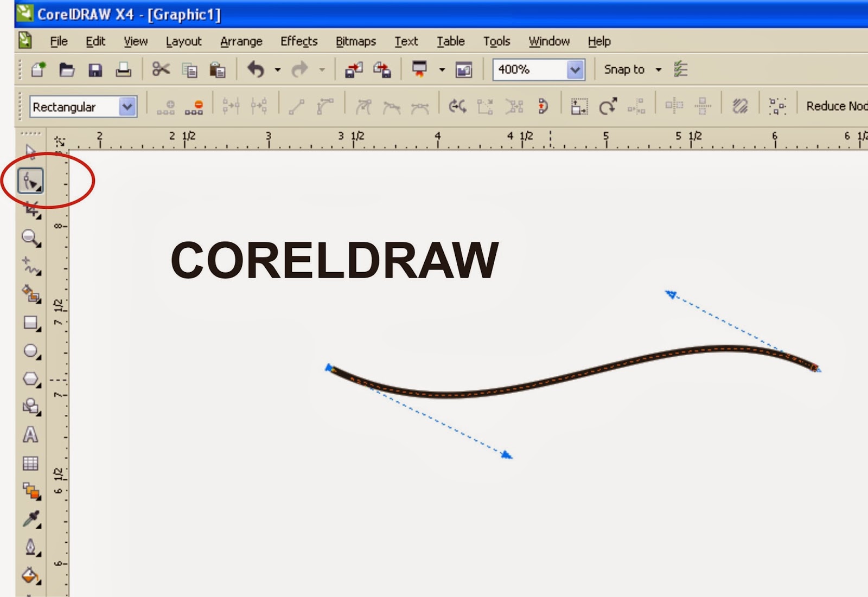
Task: Select the Fill bucket tool
Action: tap(31, 575)
